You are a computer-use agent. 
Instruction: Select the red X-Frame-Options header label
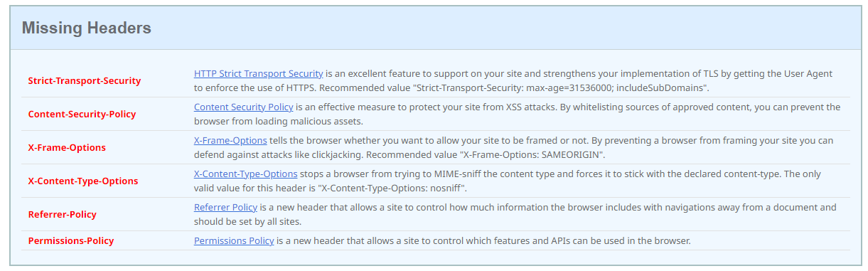(67, 148)
